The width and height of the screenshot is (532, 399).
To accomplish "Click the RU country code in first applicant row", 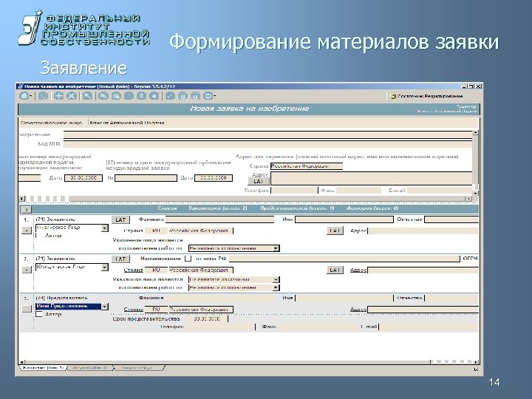I will pos(156,231).
